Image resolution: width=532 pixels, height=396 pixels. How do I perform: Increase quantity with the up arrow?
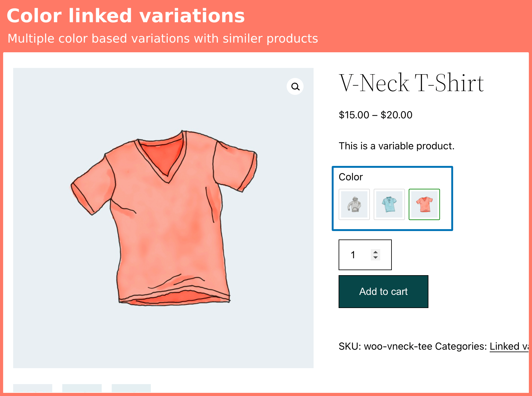pyautogui.click(x=376, y=252)
